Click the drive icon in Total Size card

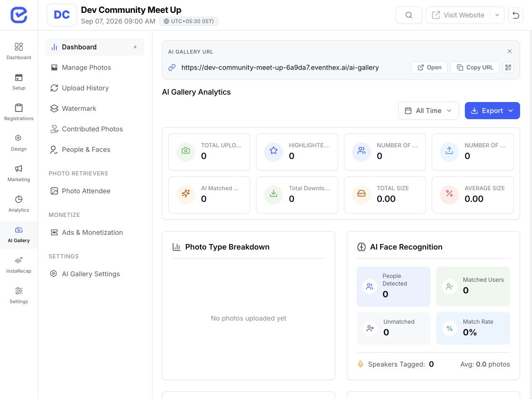pyautogui.click(x=361, y=194)
